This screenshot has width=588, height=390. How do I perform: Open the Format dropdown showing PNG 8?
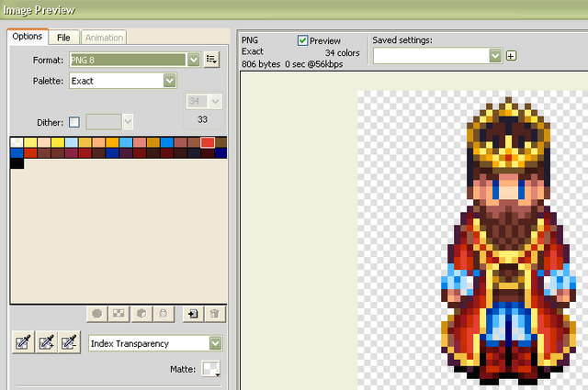194,60
